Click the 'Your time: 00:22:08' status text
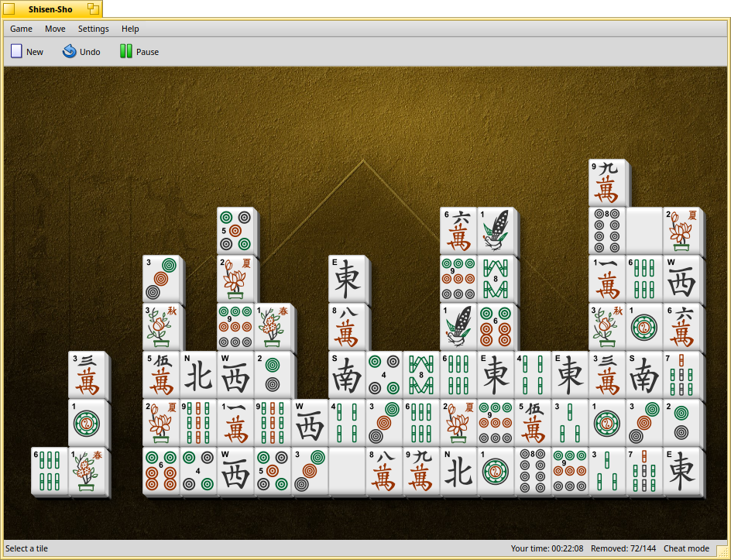The image size is (731, 560). pyautogui.click(x=547, y=548)
